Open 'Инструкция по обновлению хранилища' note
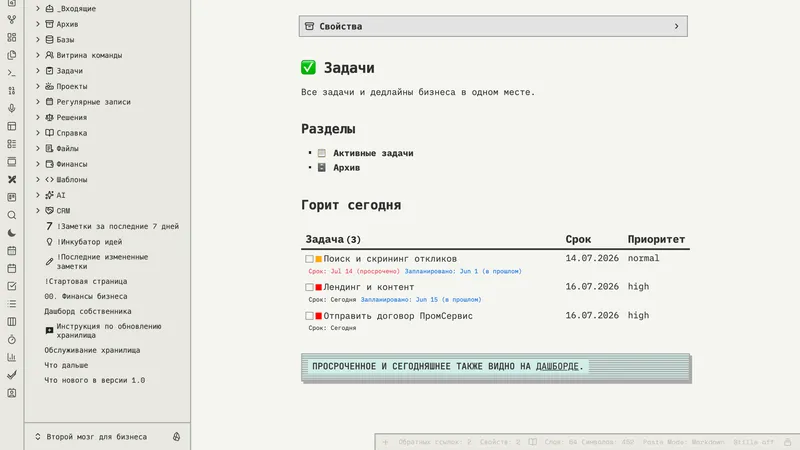The width and height of the screenshot is (800, 450). (109, 331)
